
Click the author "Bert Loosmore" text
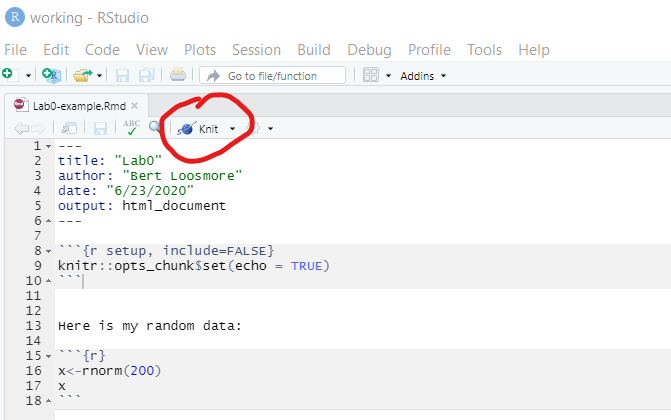[x=182, y=176]
